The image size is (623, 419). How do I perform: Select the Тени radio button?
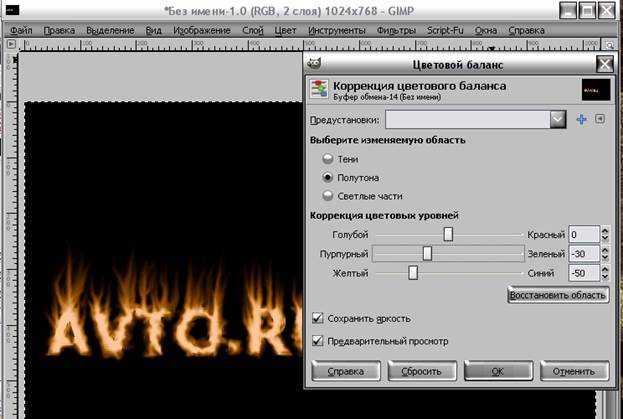[327, 159]
